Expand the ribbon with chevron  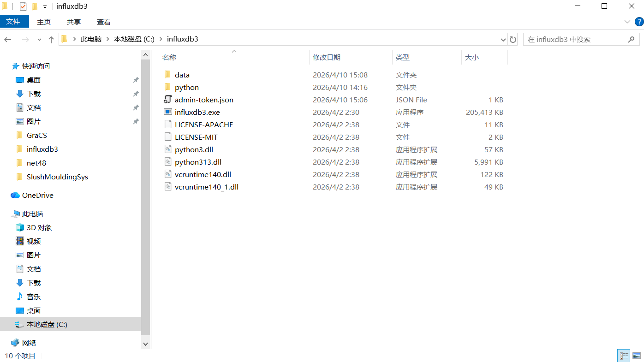tap(627, 22)
